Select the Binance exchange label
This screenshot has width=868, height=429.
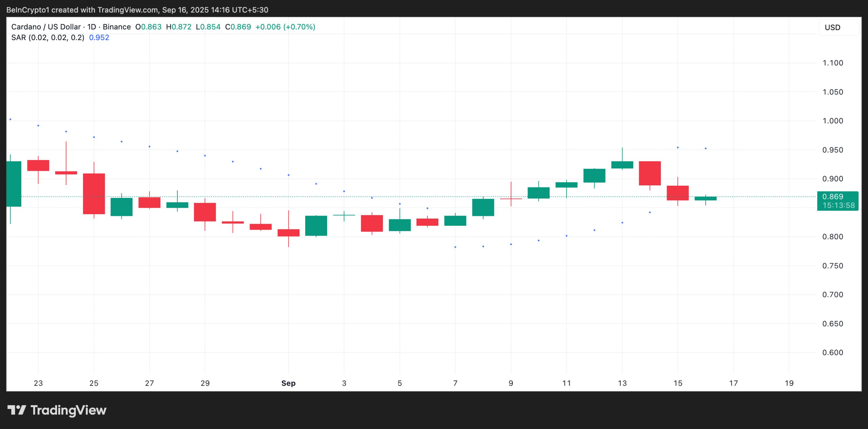pyautogui.click(x=117, y=27)
